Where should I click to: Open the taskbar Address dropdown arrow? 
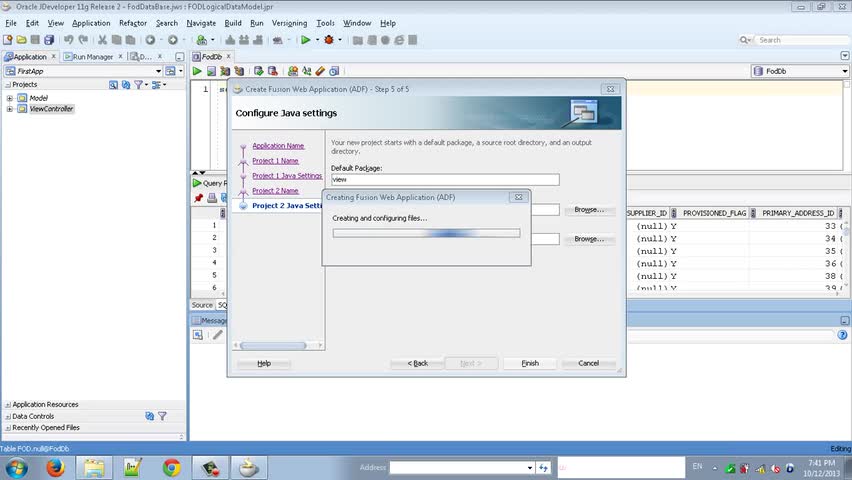[x=530, y=467]
